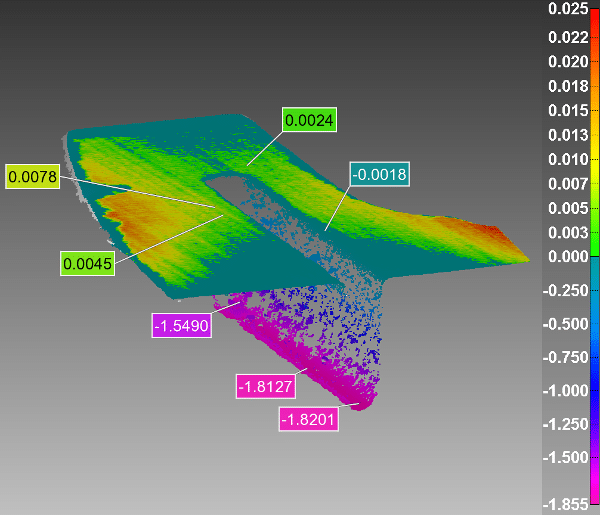
Task: Click the -1.250 scale value
Action: point(566,424)
